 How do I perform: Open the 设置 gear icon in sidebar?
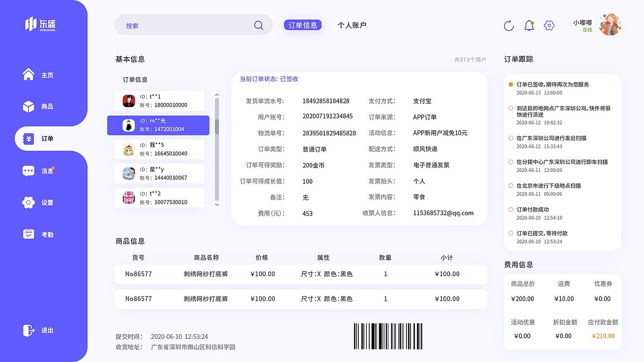click(x=29, y=203)
